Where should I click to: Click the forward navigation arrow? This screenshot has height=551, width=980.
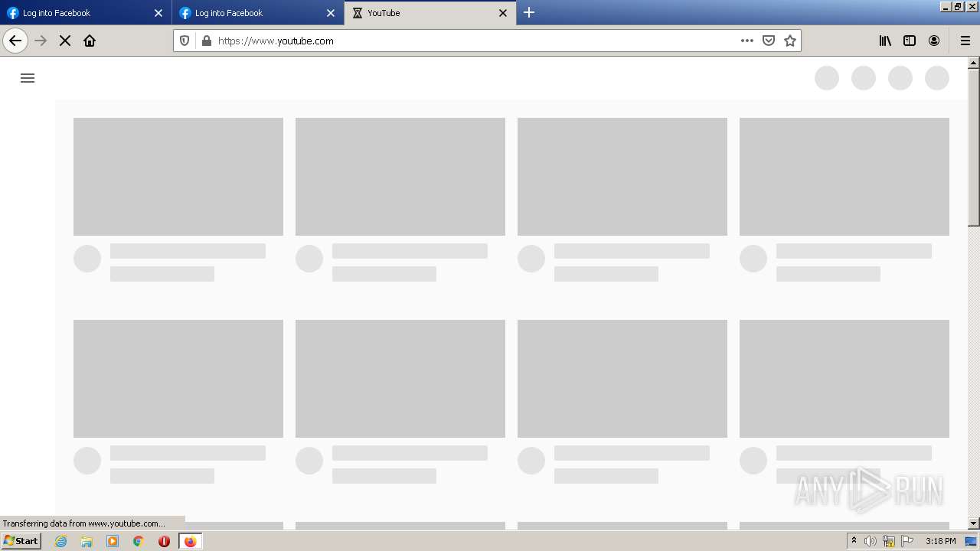click(41, 41)
